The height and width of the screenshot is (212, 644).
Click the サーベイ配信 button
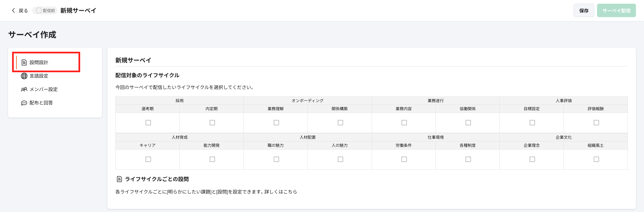pyautogui.click(x=616, y=10)
